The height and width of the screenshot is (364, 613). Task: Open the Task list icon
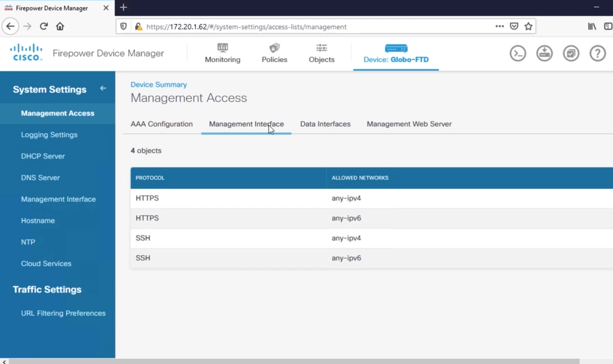(571, 53)
